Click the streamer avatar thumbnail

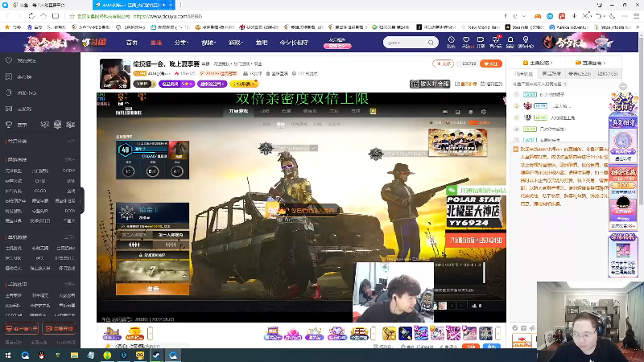click(x=115, y=74)
